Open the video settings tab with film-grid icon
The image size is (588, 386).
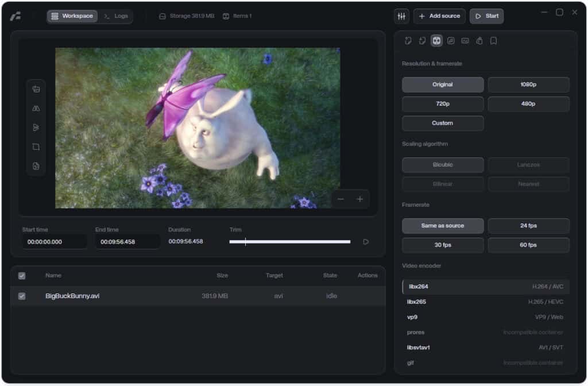[436, 41]
